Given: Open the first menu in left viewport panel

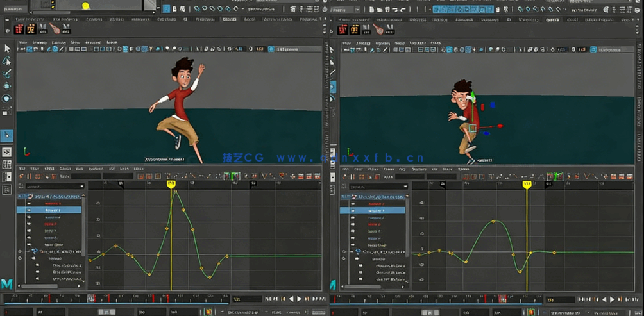Looking at the screenshot, I should click(23, 43).
